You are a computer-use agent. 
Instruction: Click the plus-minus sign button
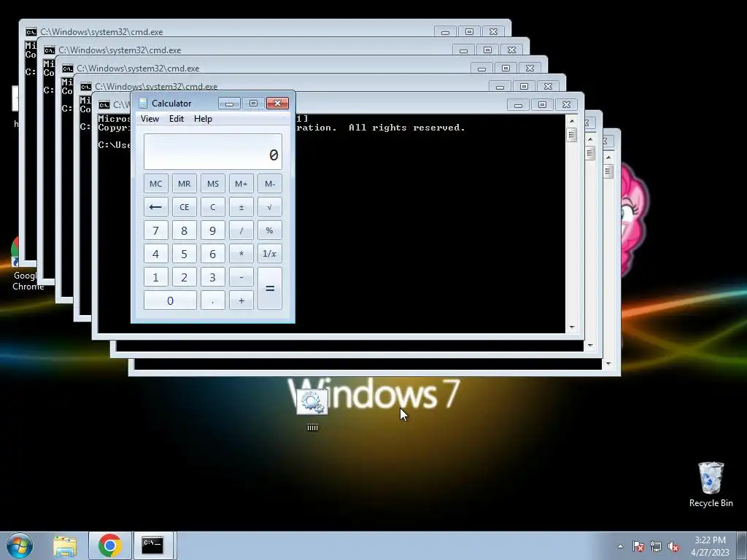pyautogui.click(x=241, y=207)
